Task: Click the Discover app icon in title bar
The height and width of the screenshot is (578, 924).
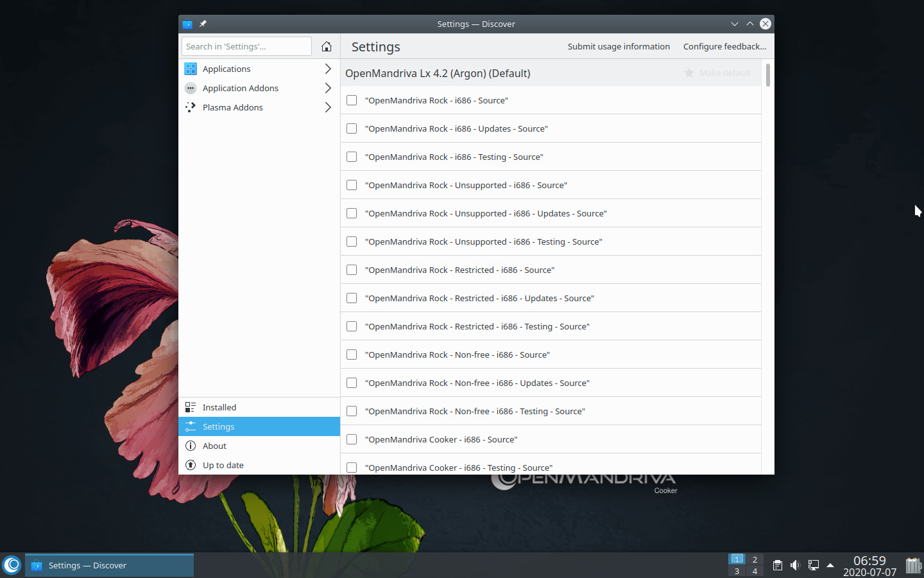Action: [187, 24]
